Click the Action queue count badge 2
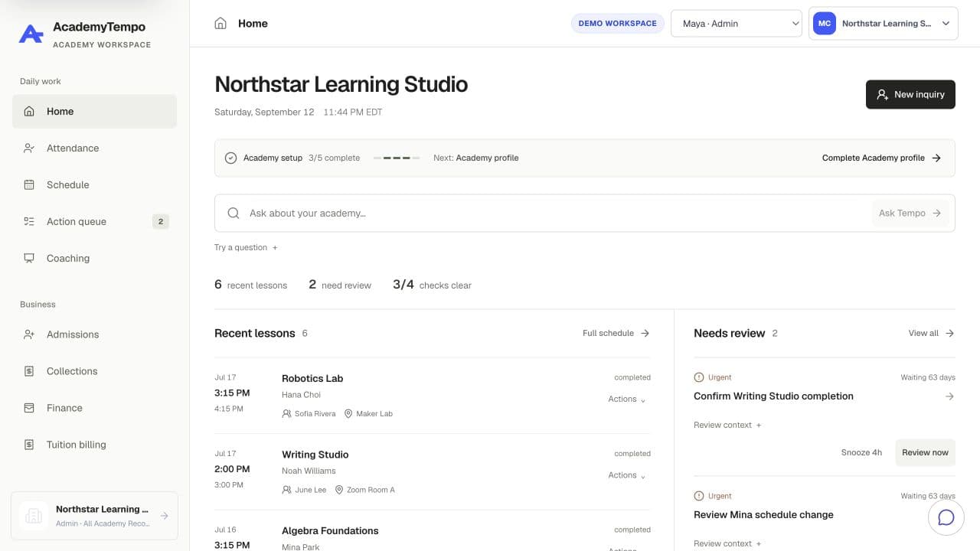The image size is (980, 551). coord(160,222)
